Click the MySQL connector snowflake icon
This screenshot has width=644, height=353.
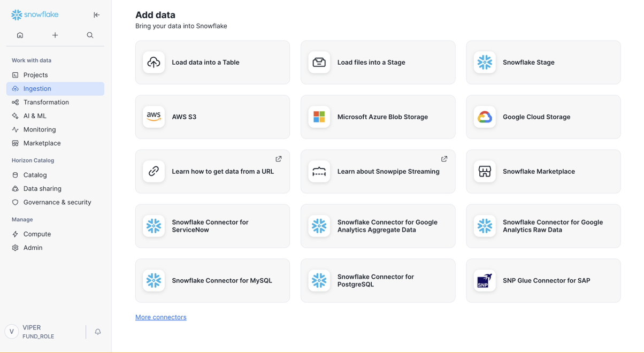tap(154, 281)
